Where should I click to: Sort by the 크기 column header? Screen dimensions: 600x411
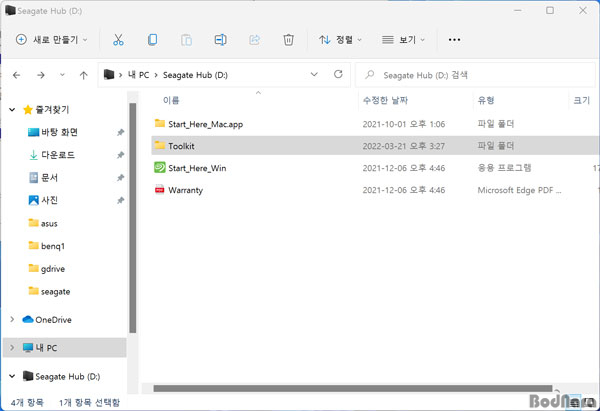click(x=582, y=100)
